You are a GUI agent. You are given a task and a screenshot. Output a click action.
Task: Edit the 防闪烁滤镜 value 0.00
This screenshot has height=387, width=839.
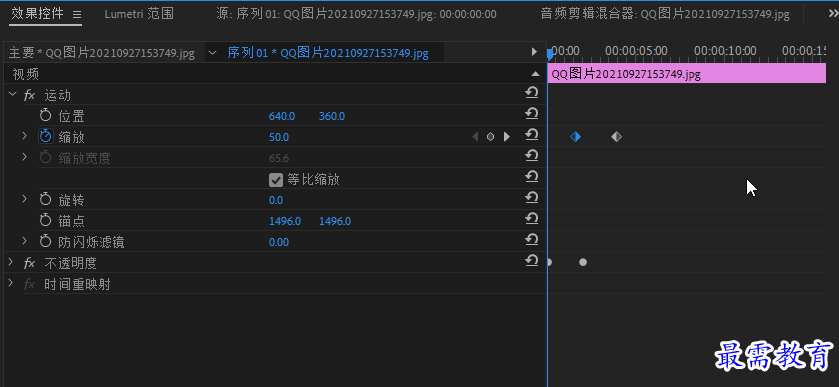click(x=279, y=242)
